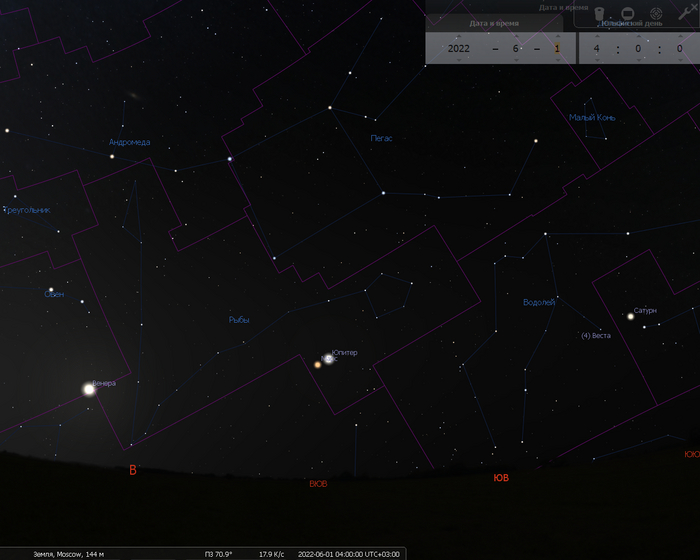Select the planet Юпитер in the sky
Image resolution: width=700 pixels, height=560 pixels.
point(329,359)
